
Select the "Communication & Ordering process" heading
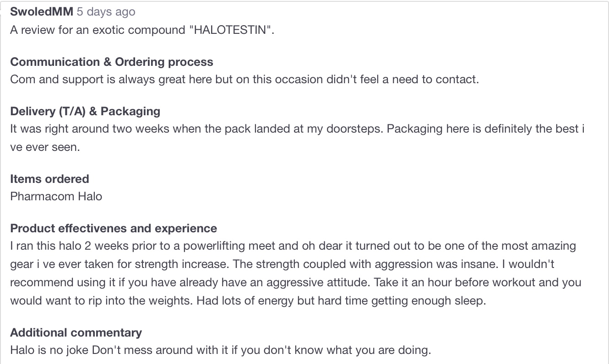tap(112, 62)
